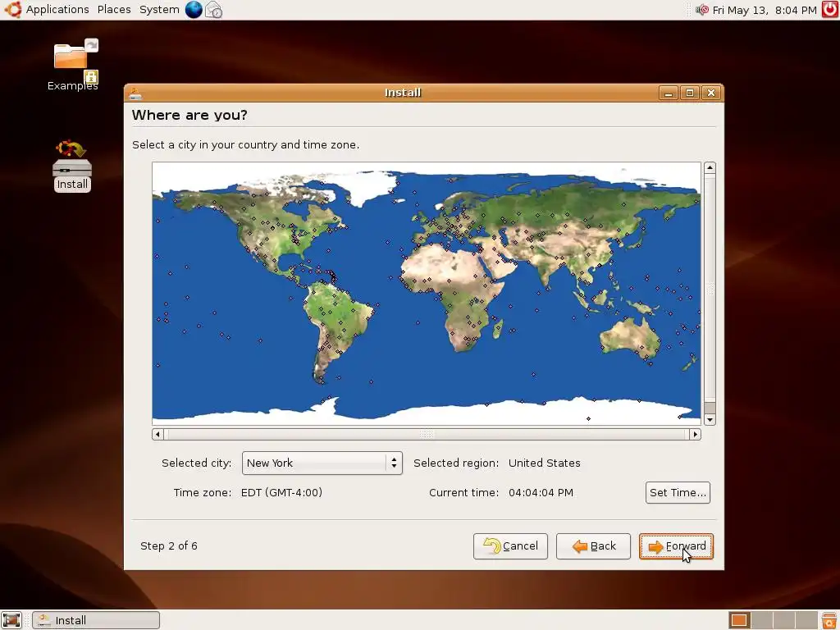
Task: Click the Cancel button
Action: 510,546
